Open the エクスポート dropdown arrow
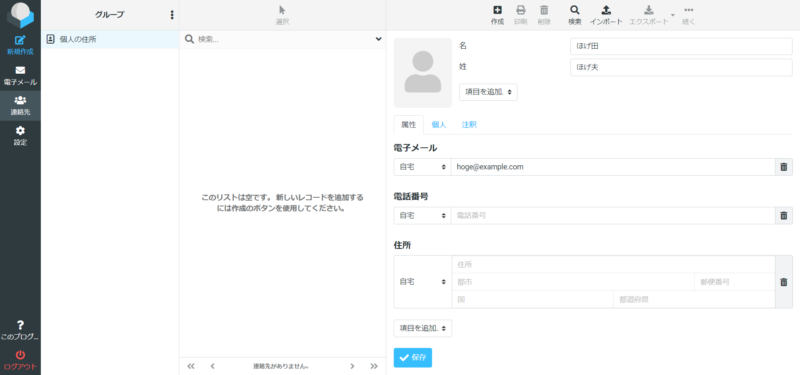This screenshot has height=375, width=800. [x=673, y=15]
